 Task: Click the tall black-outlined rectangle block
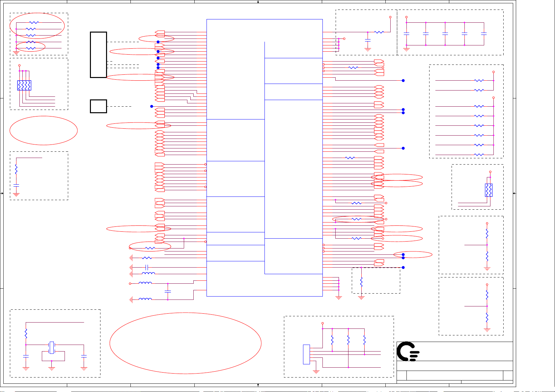click(x=98, y=55)
